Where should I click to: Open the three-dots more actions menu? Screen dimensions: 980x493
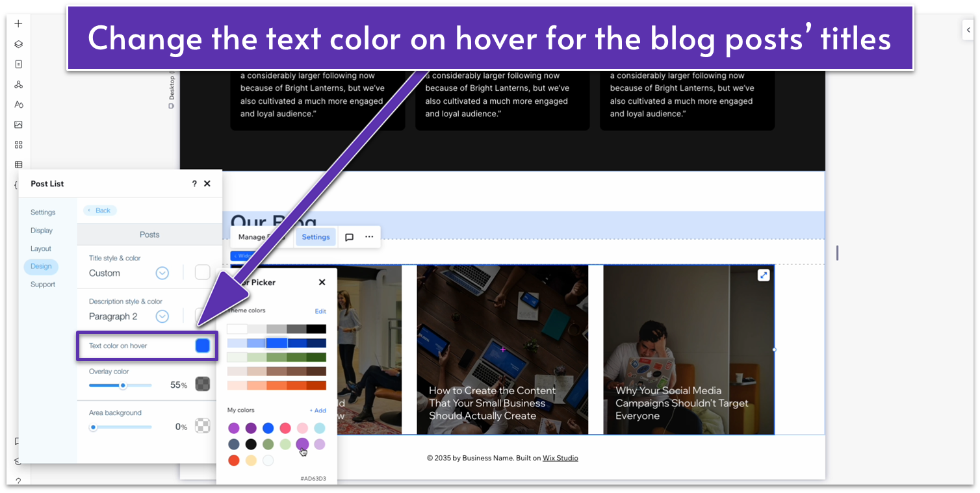369,237
